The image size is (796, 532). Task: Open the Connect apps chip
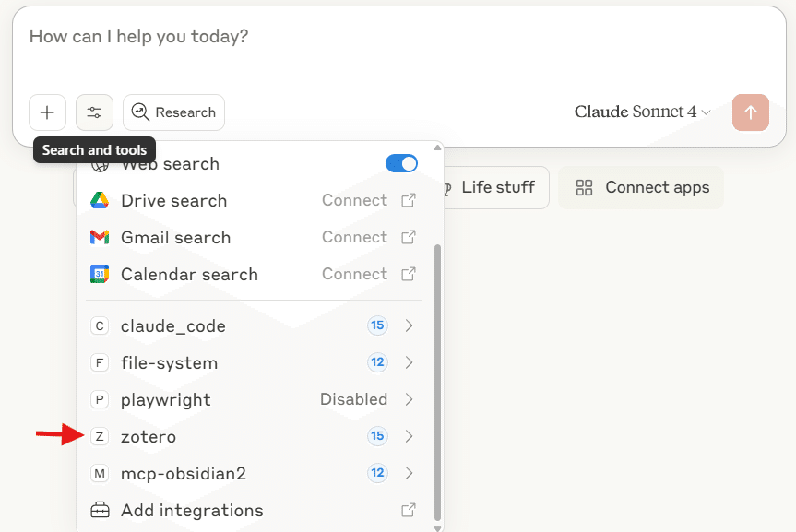[641, 187]
